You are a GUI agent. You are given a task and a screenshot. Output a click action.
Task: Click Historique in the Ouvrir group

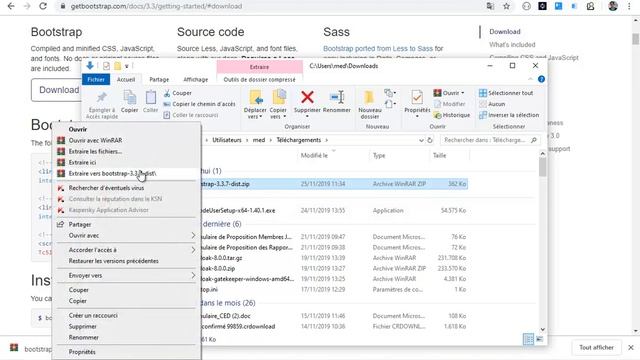(x=452, y=115)
